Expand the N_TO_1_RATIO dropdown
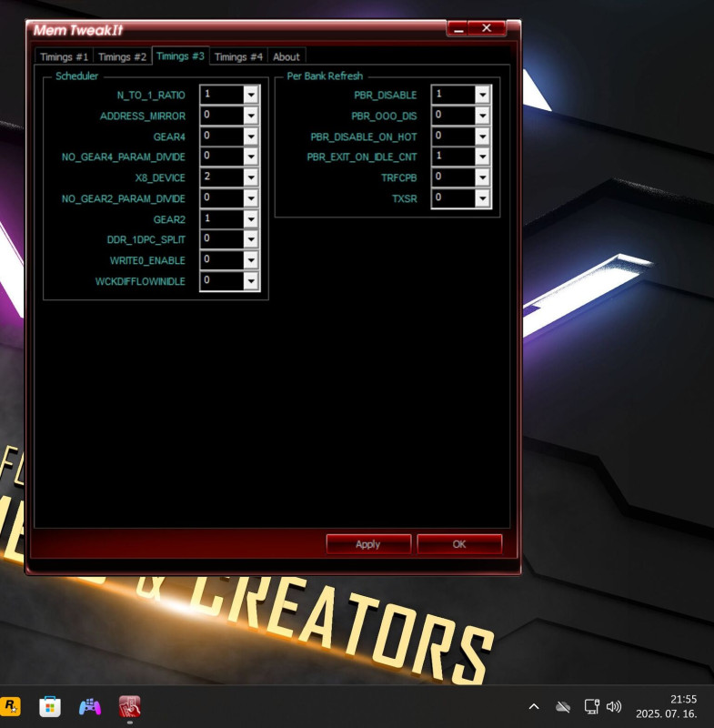The image size is (714, 728). point(250,95)
